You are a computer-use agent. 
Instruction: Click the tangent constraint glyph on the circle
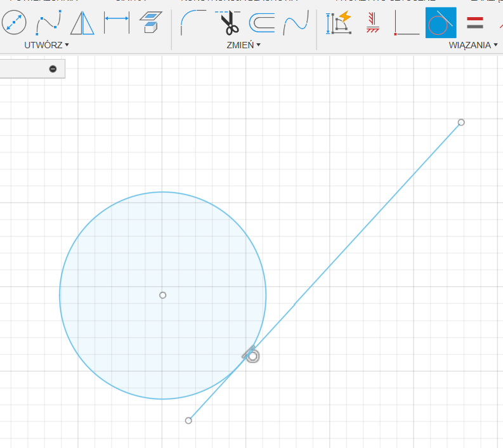coord(251,354)
